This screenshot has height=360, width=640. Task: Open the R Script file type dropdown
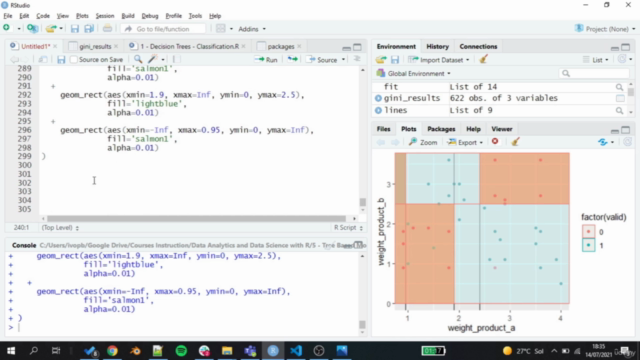pos(348,228)
